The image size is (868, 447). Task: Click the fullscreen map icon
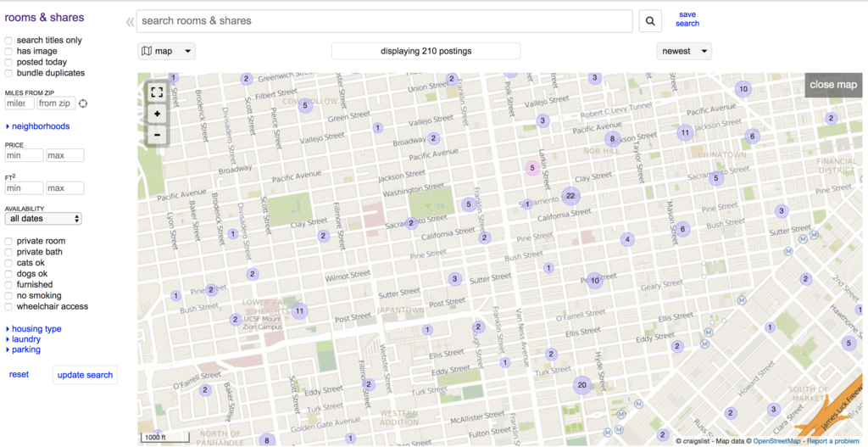[157, 92]
